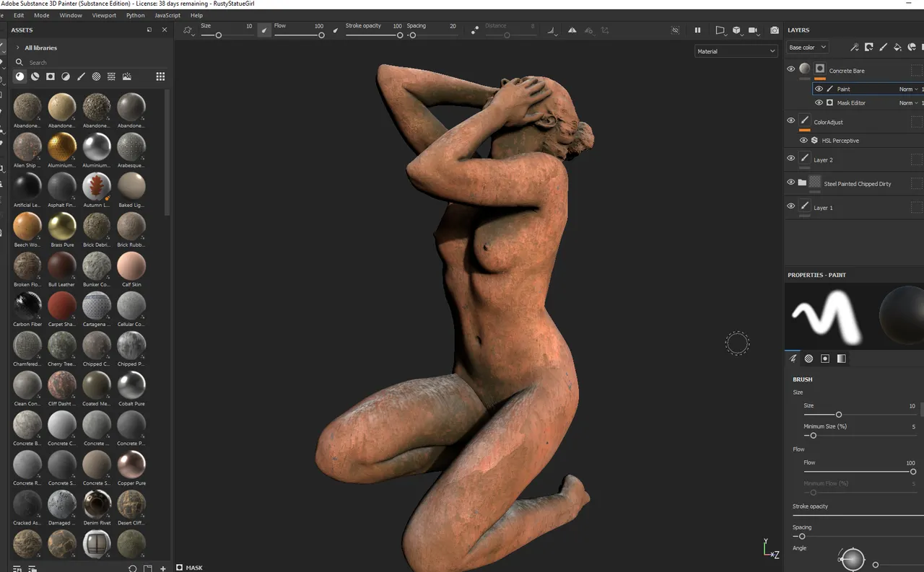Hide Layer 1
Viewport: 924px width, 572px height.
click(791, 206)
